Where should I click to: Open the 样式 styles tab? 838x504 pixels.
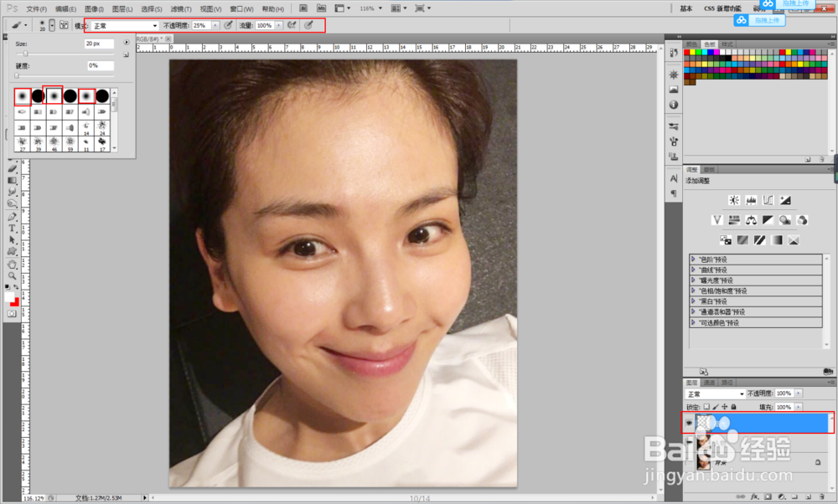727,44
